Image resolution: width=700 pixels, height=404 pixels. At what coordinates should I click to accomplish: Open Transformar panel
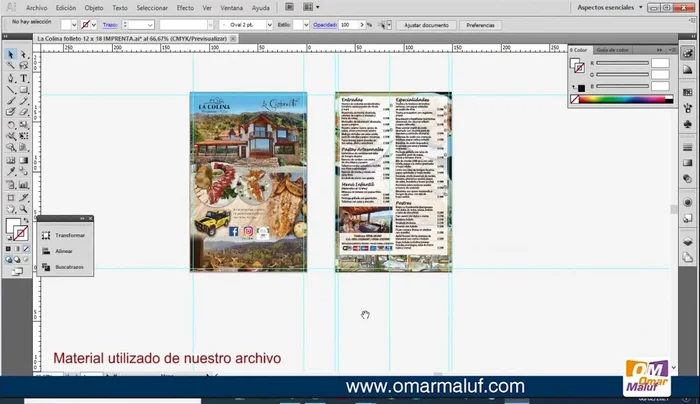[65, 235]
